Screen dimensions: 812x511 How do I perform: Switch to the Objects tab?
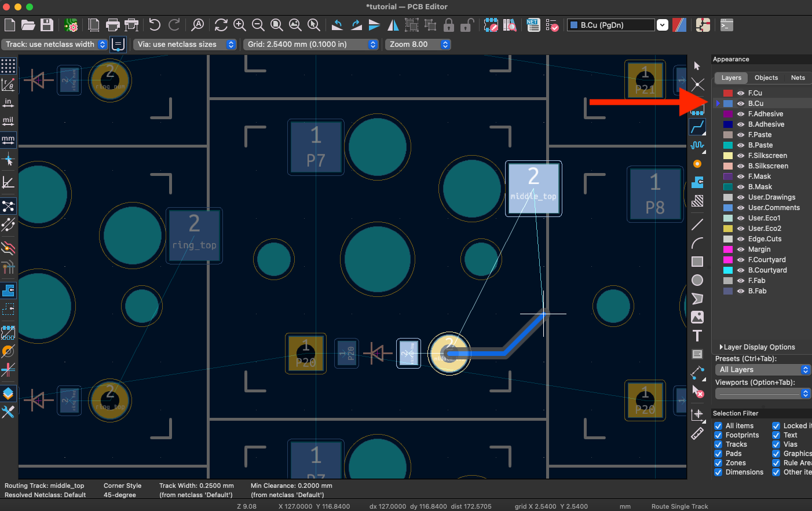pos(767,78)
